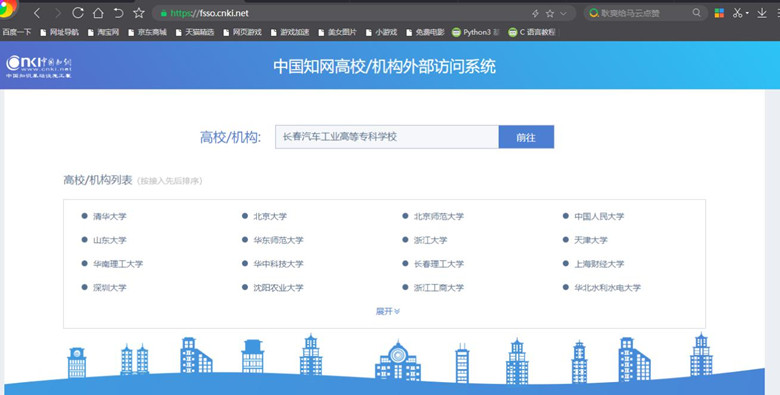Screen dimensions: 780x395
Task: Click the lightning speed-mode icon in address bar
Action: (x=535, y=13)
